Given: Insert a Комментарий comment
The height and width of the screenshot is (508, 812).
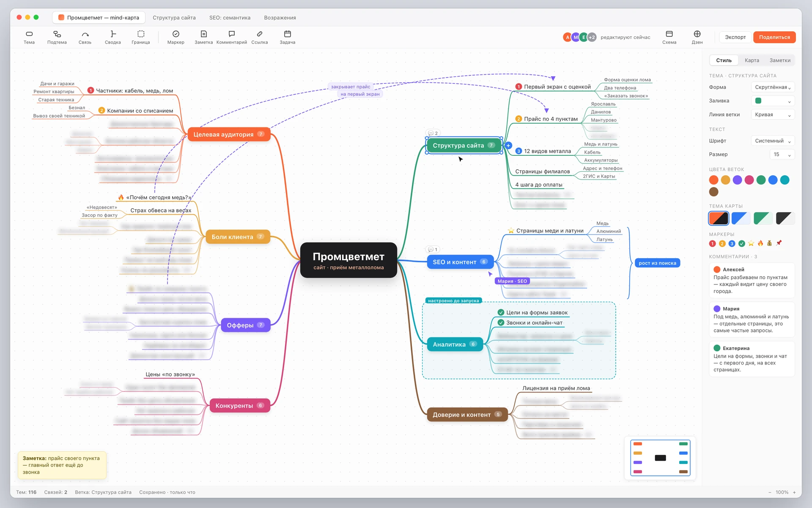Looking at the screenshot, I should point(232,37).
